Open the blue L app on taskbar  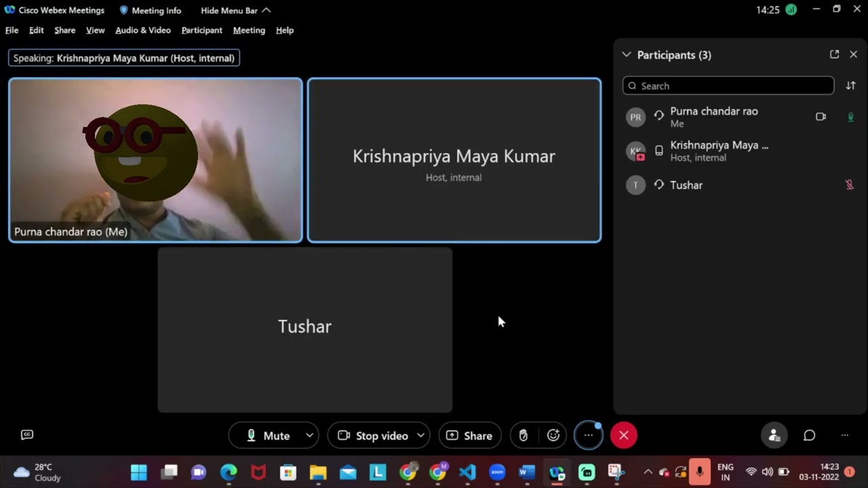(378, 472)
